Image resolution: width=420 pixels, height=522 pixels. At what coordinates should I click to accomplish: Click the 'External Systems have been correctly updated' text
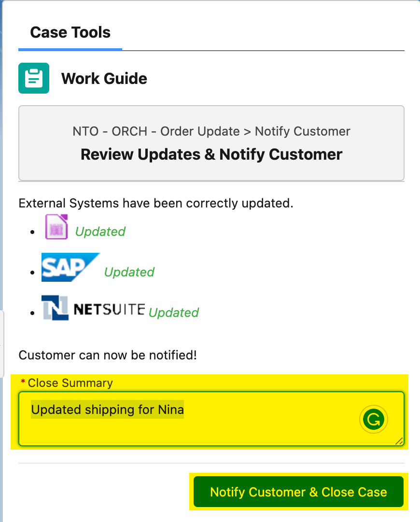[x=156, y=203]
